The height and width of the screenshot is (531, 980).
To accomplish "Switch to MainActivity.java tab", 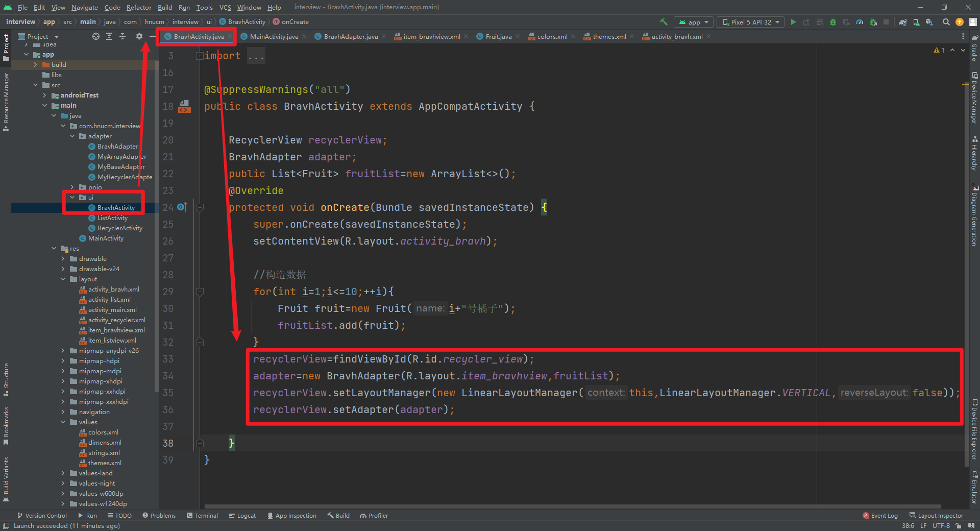I will [274, 36].
